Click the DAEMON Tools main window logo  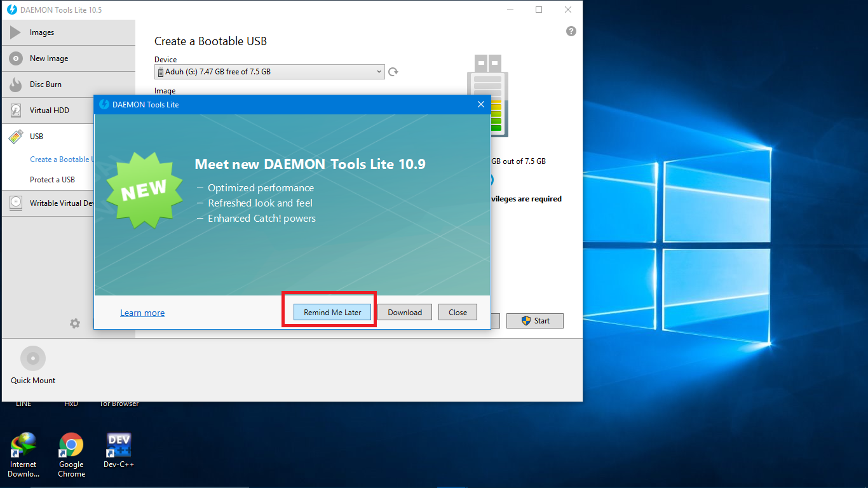pos(11,10)
